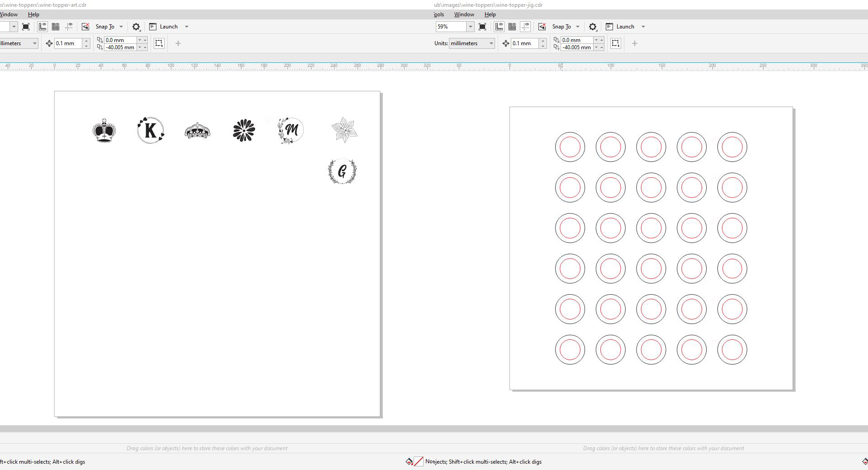Open Options gear in wine-topper-jig window
Screen dimensions: 868x470
click(593, 27)
